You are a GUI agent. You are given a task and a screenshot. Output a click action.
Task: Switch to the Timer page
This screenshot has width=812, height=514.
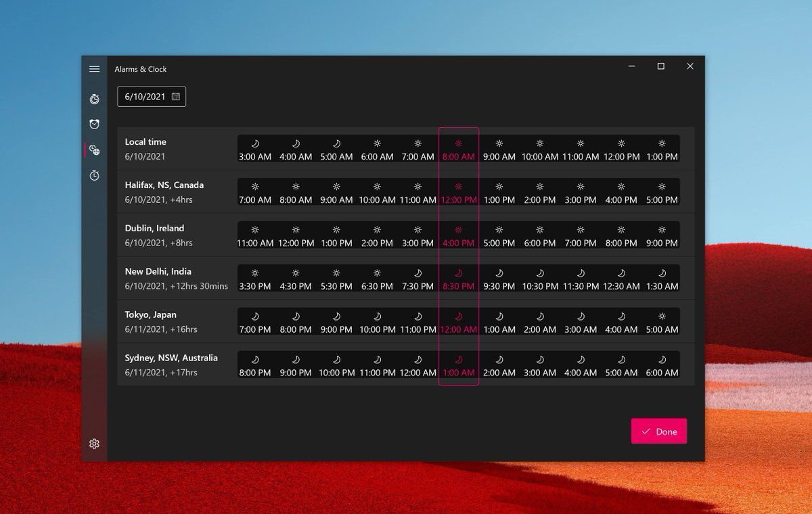pyautogui.click(x=94, y=99)
